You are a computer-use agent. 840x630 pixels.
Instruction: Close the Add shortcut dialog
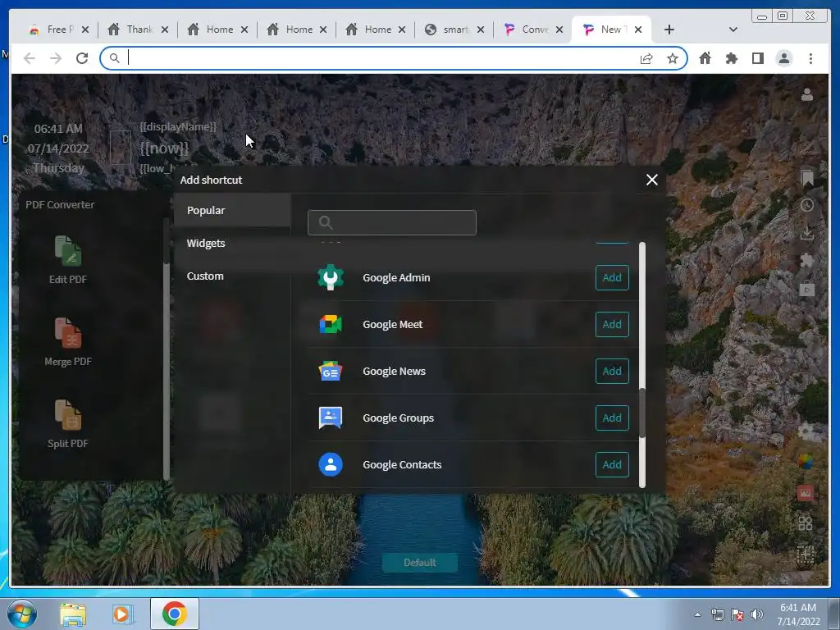(x=651, y=180)
